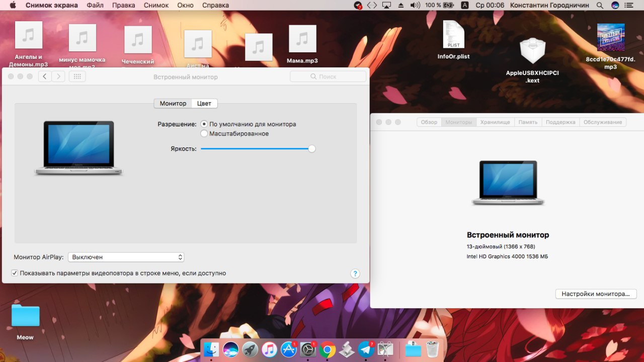This screenshot has height=362, width=644.
Task: Open the 'Правка' menu
Action: (123, 5)
